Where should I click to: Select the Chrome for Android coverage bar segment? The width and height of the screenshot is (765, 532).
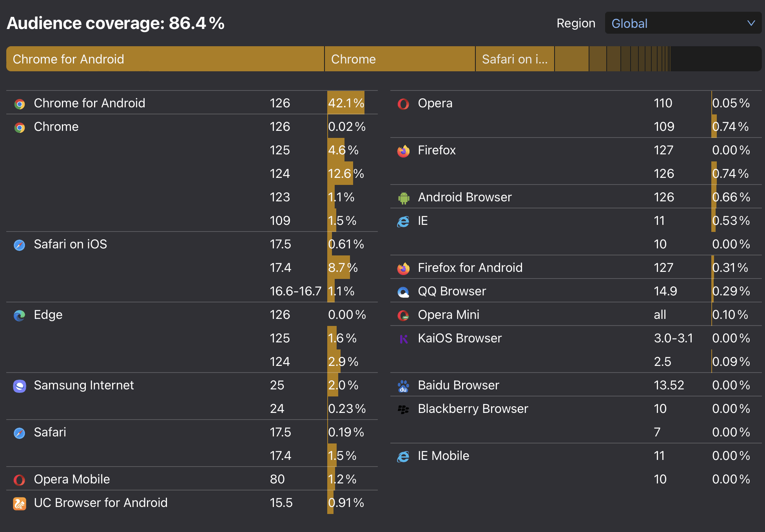click(x=165, y=59)
